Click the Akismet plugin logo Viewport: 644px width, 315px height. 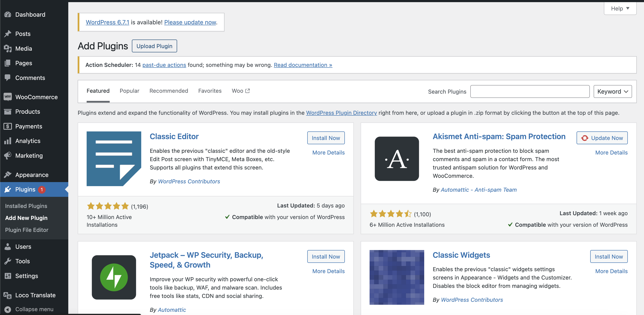pos(397,159)
